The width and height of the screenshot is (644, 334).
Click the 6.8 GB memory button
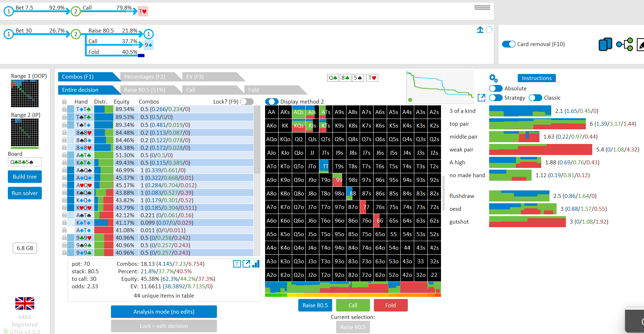click(25, 248)
